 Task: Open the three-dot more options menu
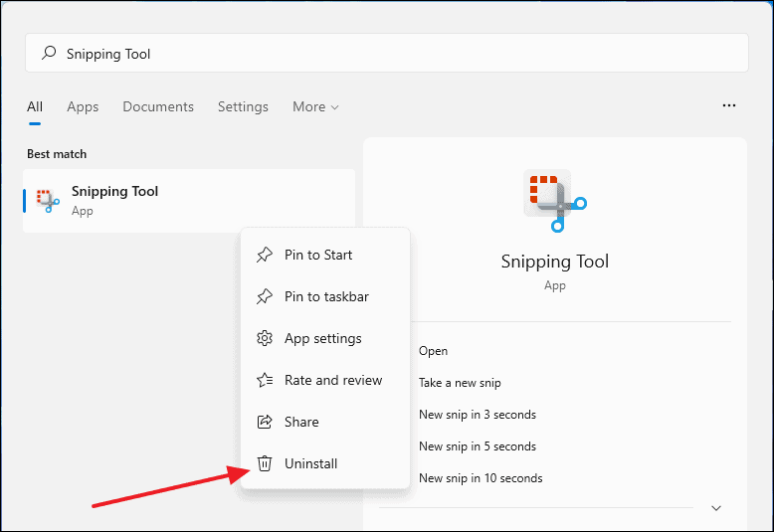pyautogui.click(x=729, y=105)
